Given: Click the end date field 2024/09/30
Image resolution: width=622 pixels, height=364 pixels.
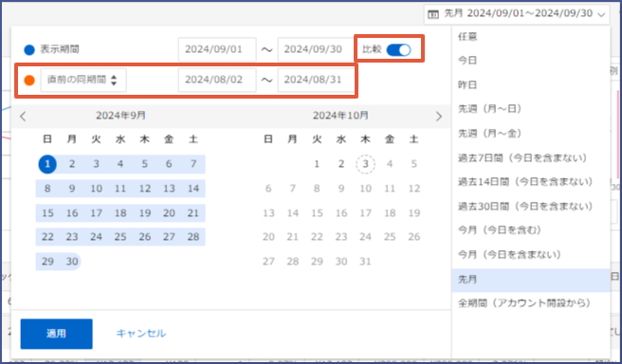Looking at the screenshot, I should coord(316,49).
